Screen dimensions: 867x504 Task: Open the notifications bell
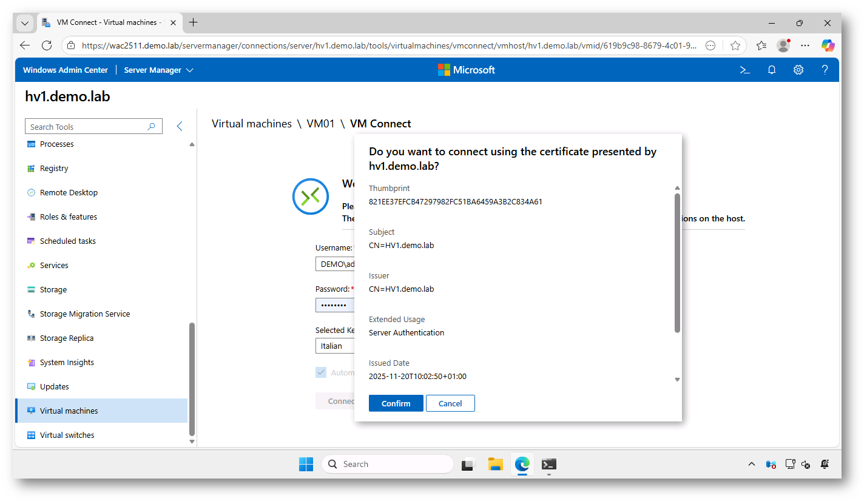[772, 70]
